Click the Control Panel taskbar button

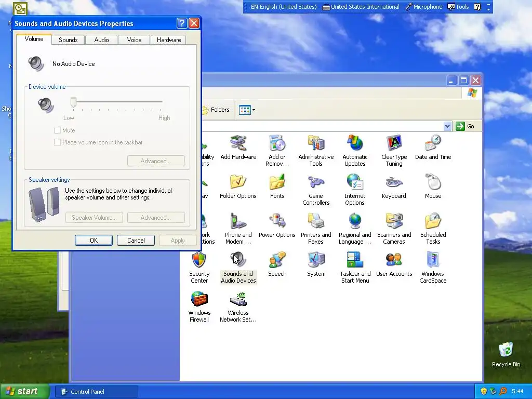[97, 392]
